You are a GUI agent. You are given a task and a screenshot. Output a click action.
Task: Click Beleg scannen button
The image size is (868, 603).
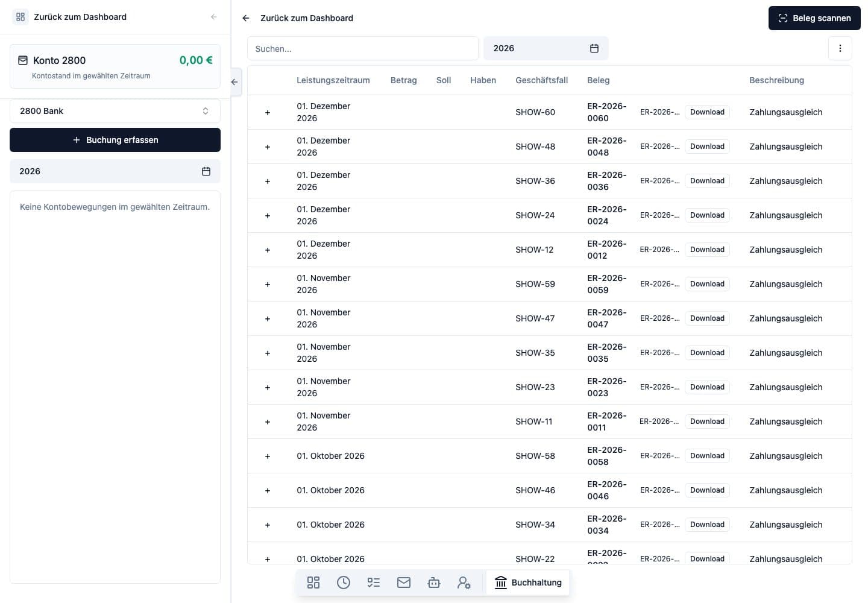pyautogui.click(x=814, y=18)
